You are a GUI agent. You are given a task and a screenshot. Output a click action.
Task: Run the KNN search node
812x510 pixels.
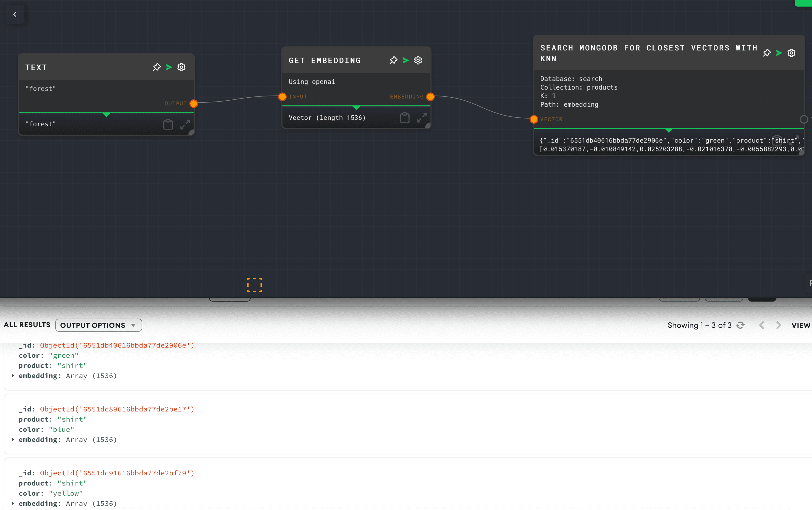(x=779, y=53)
